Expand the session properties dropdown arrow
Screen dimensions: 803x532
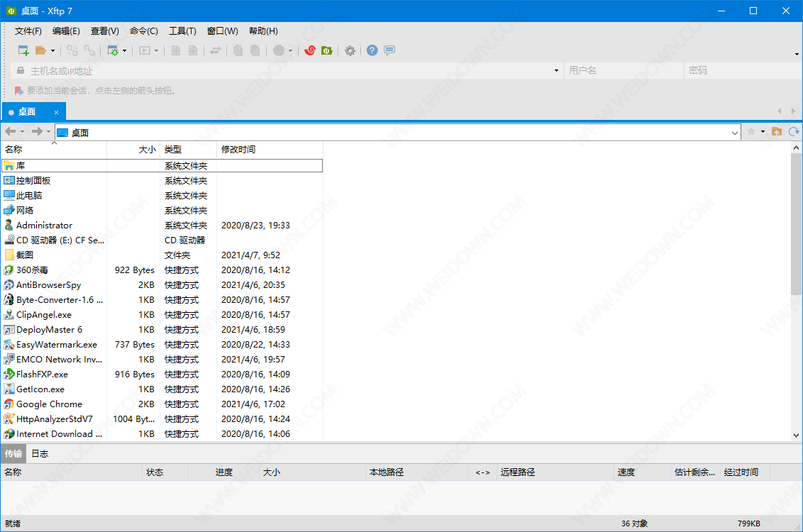tap(124, 50)
